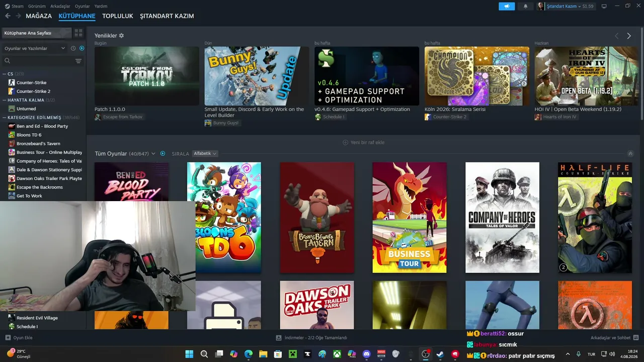The height and width of the screenshot is (362, 644).
Task: Collapse Tüm Oyunlar shelf with chevron
Action: click(630, 153)
